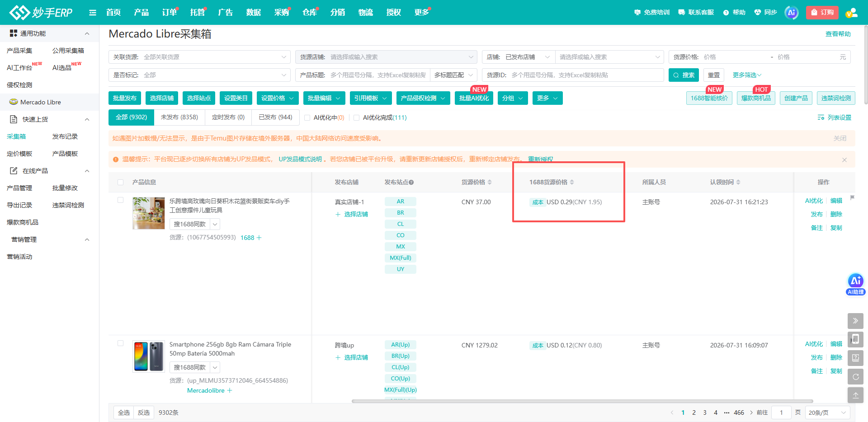Open the user avatar menu

tap(852, 13)
